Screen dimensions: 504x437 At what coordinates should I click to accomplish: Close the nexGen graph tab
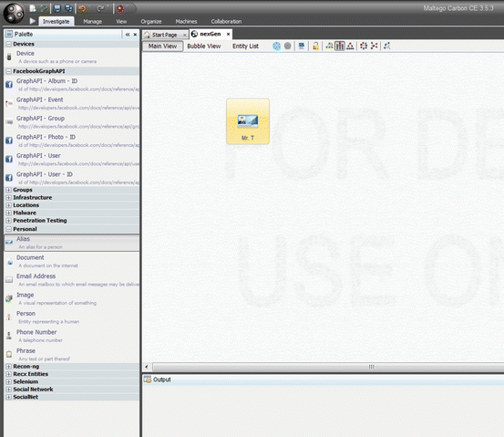[228, 34]
